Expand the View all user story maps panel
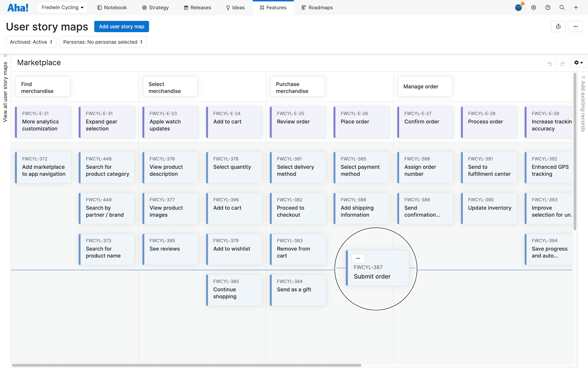The width and height of the screenshot is (588, 368). (x=5, y=56)
